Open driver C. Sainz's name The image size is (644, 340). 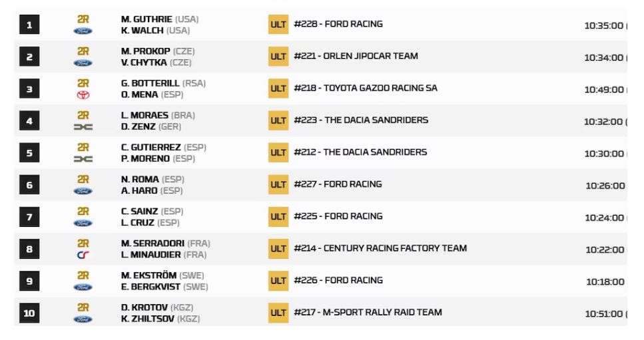(139, 212)
